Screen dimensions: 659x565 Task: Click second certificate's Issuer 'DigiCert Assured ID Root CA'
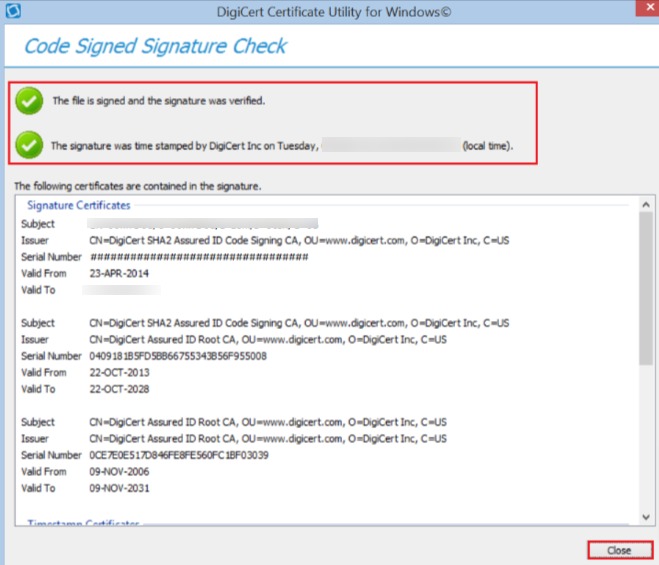pyautogui.click(x=268, y=339)
